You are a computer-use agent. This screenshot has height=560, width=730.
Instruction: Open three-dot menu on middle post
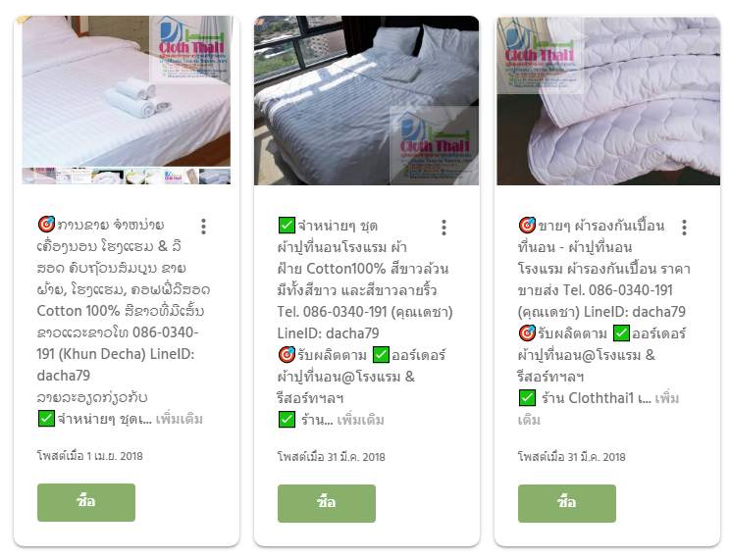pyautogui.click(x=443, y=228)
